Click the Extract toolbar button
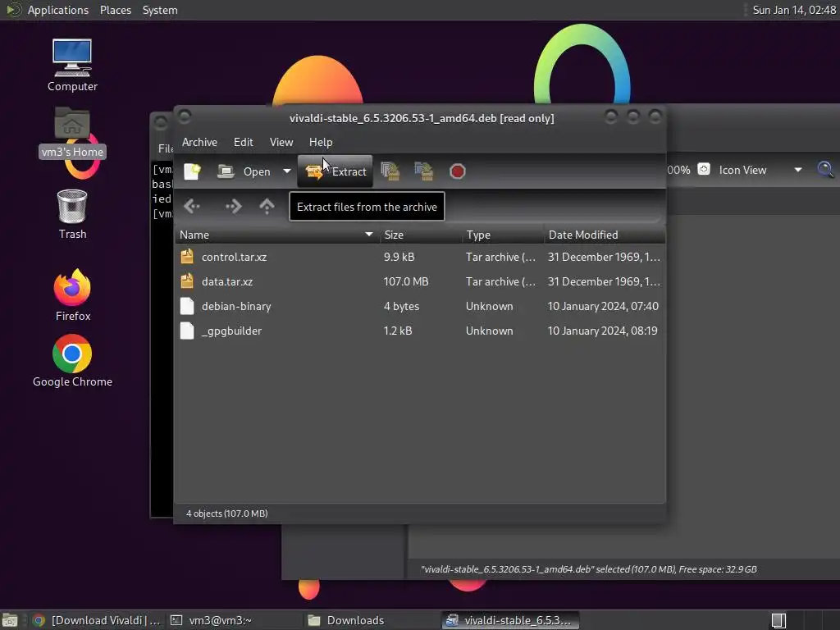The width and height of the screenshot is (840, 630). [336, 171]
